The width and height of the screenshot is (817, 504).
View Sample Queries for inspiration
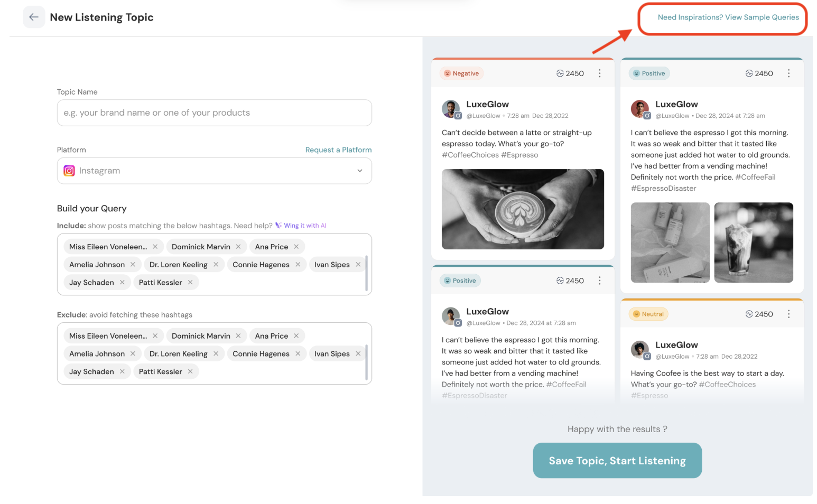pyautogui.click(x=728, y=17)
